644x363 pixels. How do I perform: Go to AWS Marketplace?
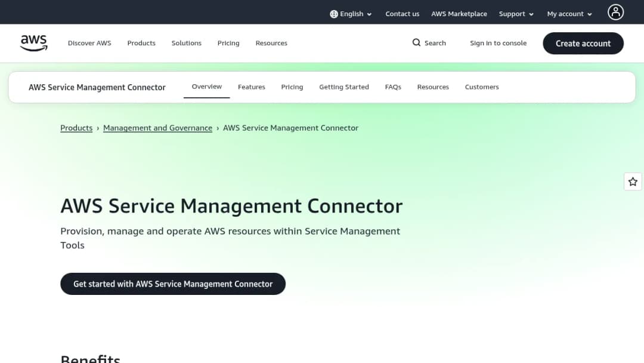[x=459, y=14]
